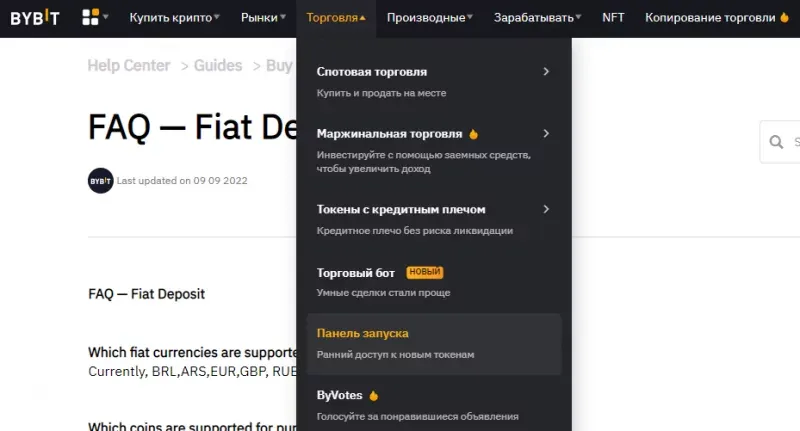
Task: Click the flame icon after Копирование торговли
Action: point(784,18)
